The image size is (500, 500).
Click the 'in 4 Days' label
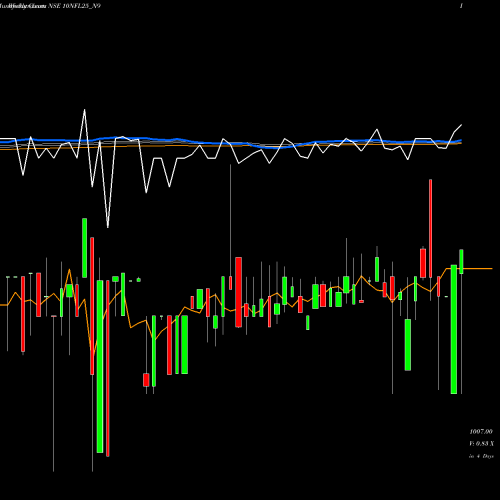481,456
